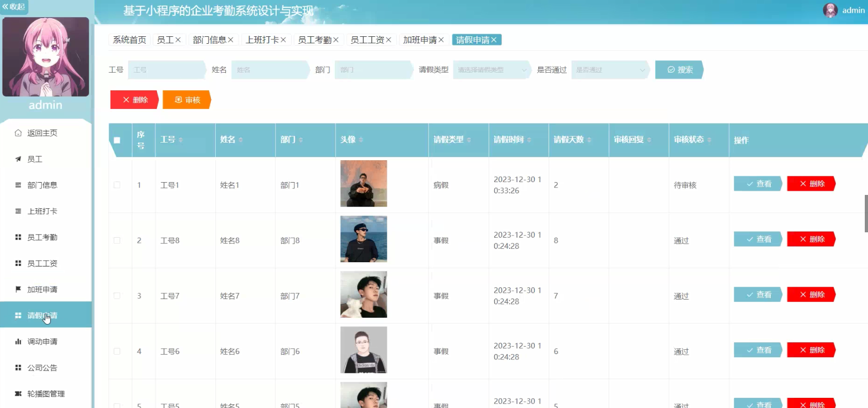Close the 员工考勤 tab
868x408 pixels.
coord(336,40)
